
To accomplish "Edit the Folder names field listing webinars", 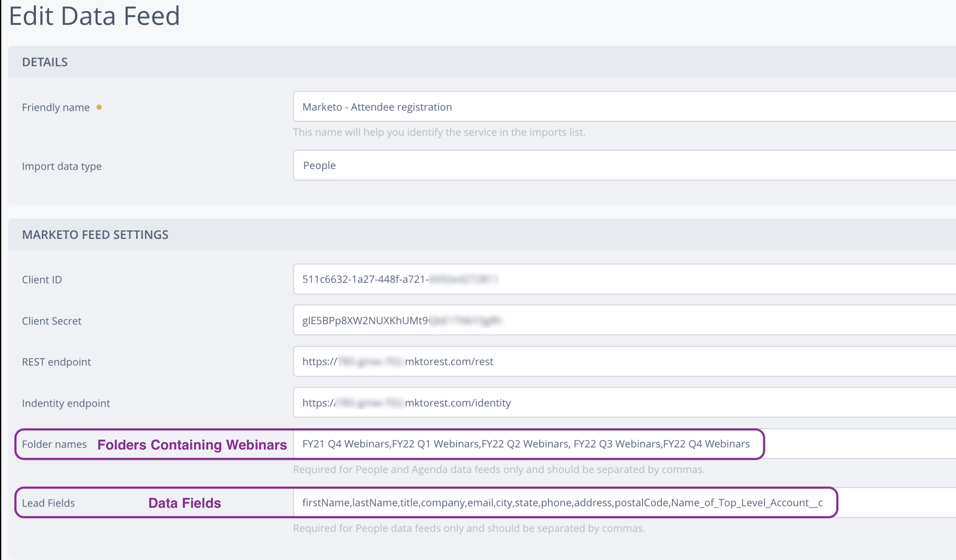I will [x=624, y=444].
